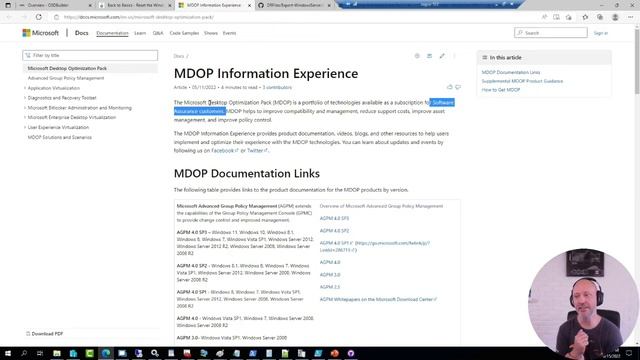The height and width of the screenshot is (360, 640).
Task: Open the Facebook link in article
Action: (224, 151)
